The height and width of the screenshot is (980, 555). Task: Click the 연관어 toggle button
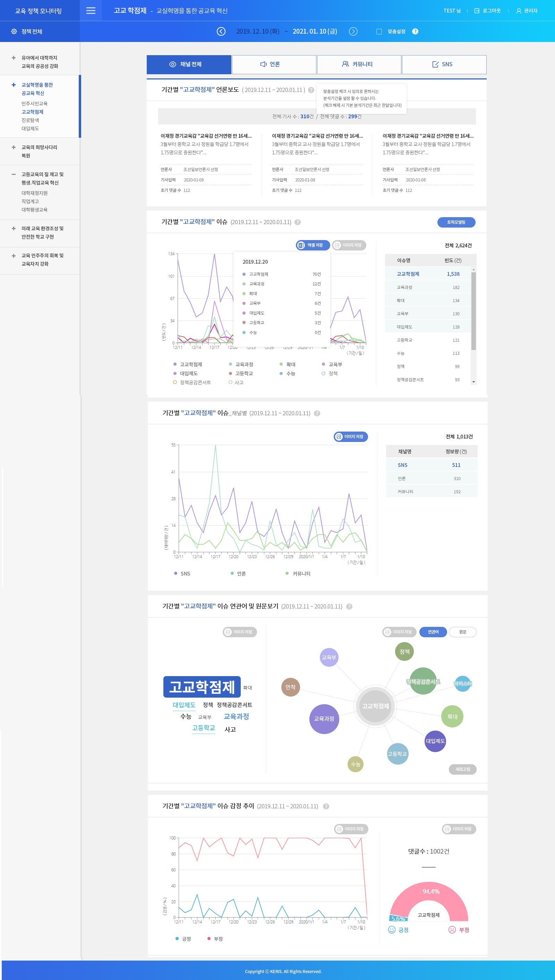click(x=433, y=632)
